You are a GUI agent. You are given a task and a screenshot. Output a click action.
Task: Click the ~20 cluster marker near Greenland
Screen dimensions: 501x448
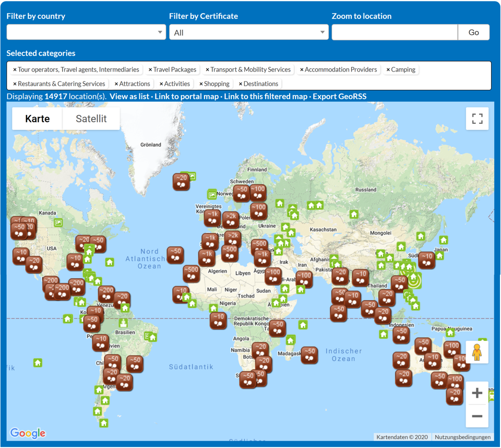(181, 181)
